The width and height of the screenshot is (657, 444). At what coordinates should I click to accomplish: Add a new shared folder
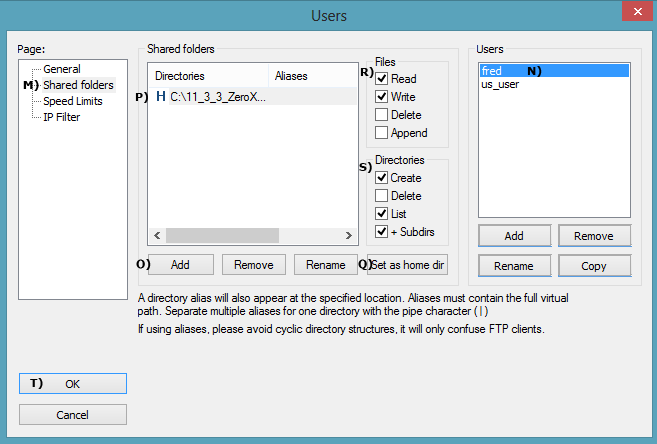pyautogui.click(x=181, y=265)
